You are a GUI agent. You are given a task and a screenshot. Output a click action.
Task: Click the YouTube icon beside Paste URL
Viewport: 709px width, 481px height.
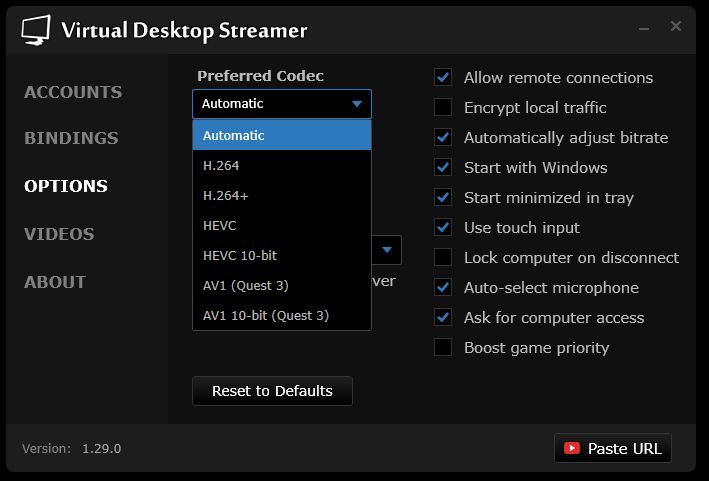[572, 448]
